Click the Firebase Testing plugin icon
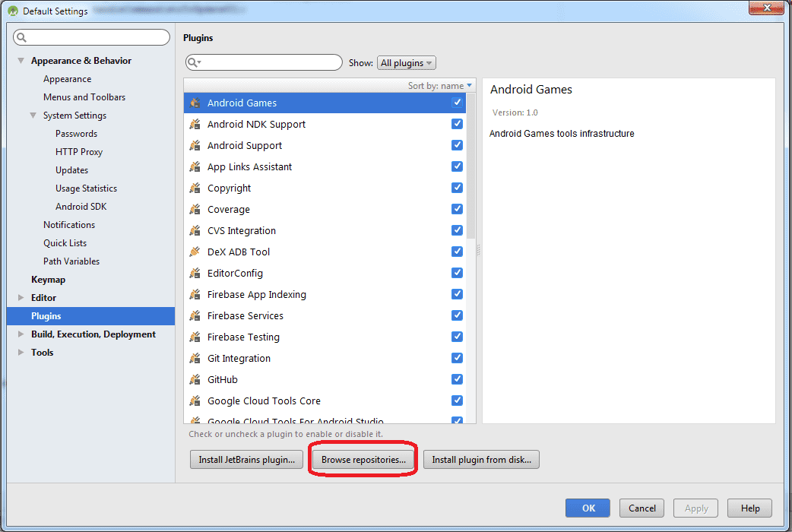This screenshot has height=532, width=792. click(x=195, y=337)
